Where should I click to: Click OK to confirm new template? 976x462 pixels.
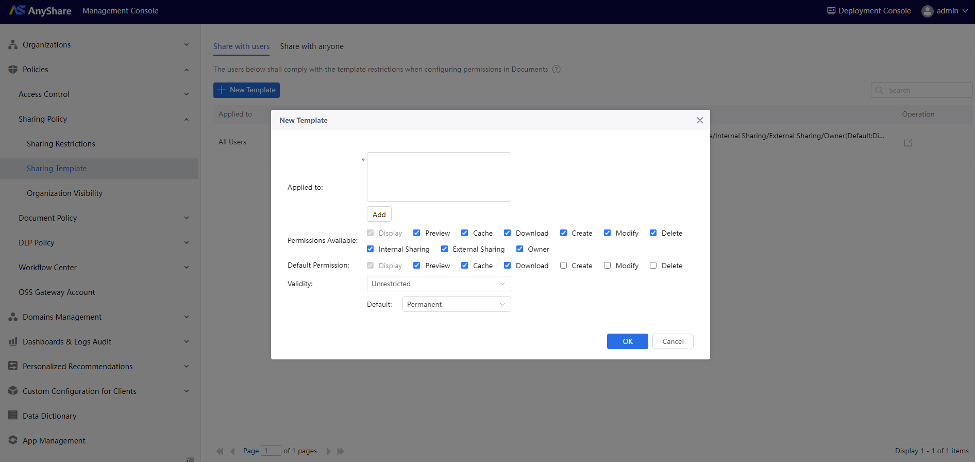pos(627,341)
